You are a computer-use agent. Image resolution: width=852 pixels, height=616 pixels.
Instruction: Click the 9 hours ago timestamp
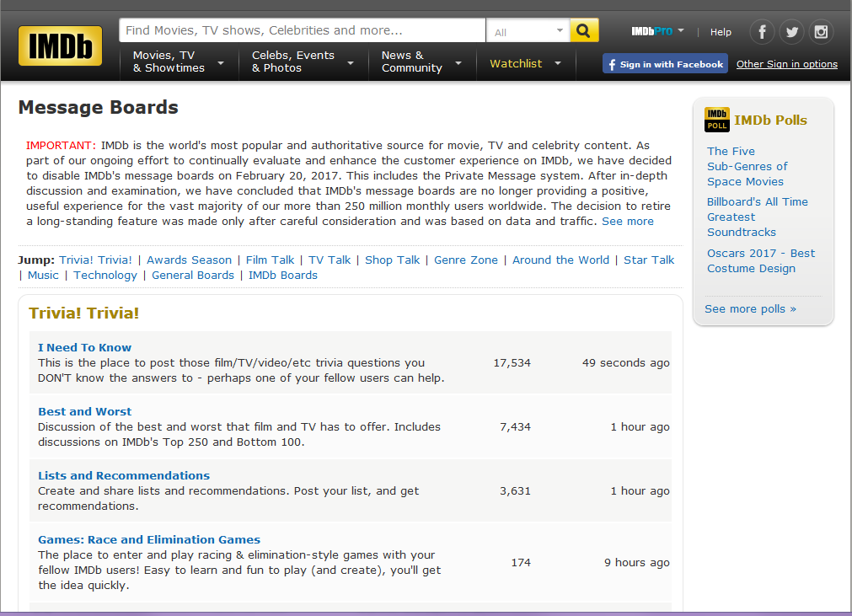[637, 562]
